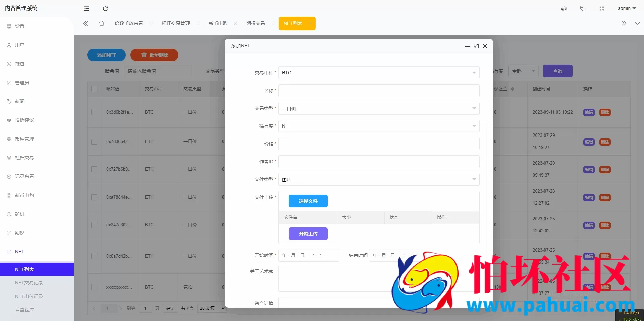Tick checkbox for row xxxxxxxxxx
Screen dimensions: 644x321
(94, 287)
